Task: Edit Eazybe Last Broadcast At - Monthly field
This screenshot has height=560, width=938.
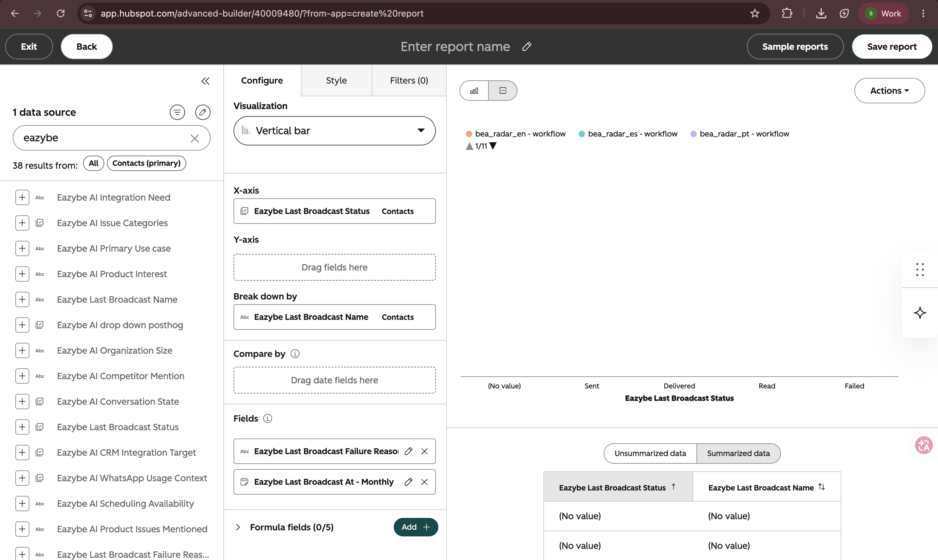Action: pos(408,482)
